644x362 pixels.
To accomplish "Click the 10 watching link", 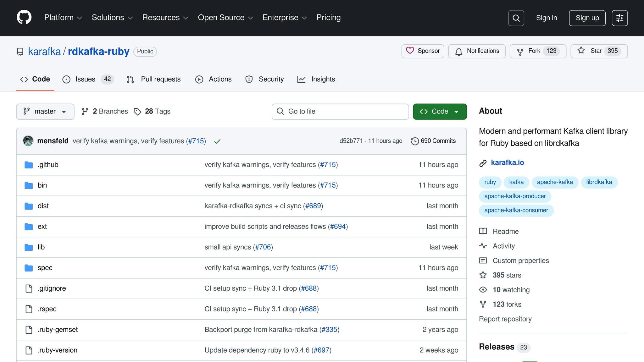I will pyautogui.click(x=511, y=290).
